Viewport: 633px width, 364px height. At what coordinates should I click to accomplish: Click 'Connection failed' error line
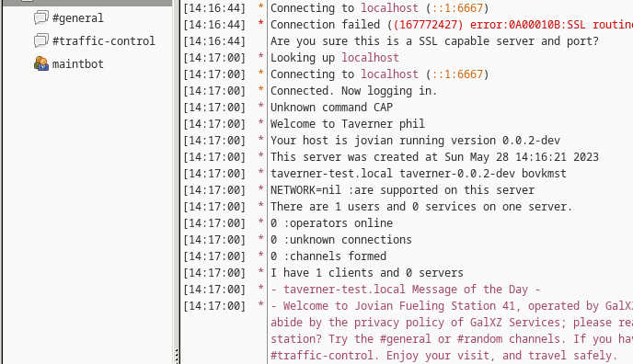point(452,25)
